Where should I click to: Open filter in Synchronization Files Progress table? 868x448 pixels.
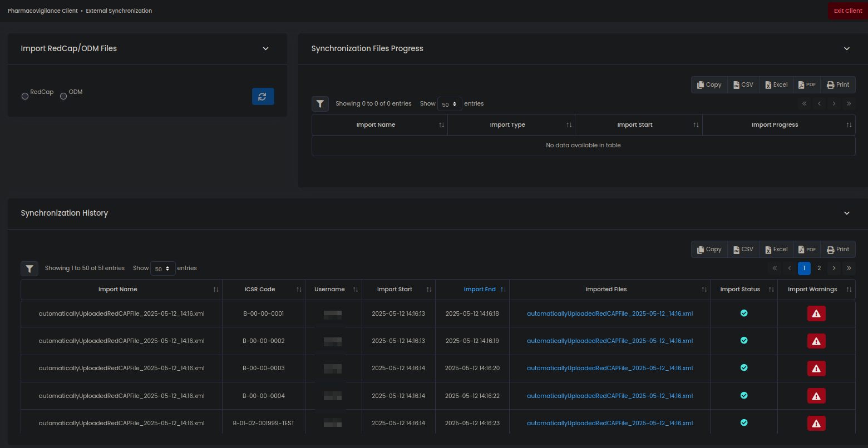pos(320,104)
